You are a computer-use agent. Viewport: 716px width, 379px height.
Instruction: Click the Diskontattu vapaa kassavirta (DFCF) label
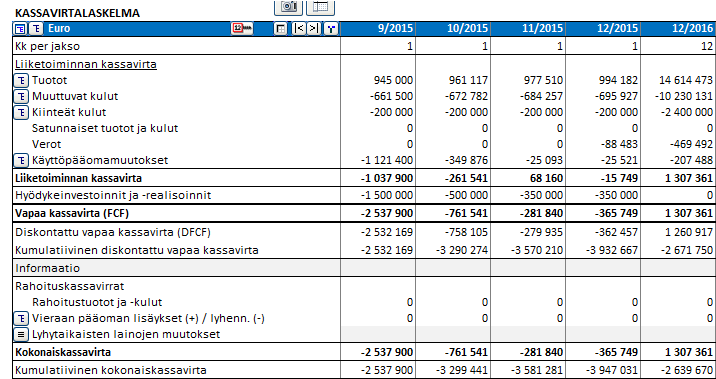click(113, 232)
